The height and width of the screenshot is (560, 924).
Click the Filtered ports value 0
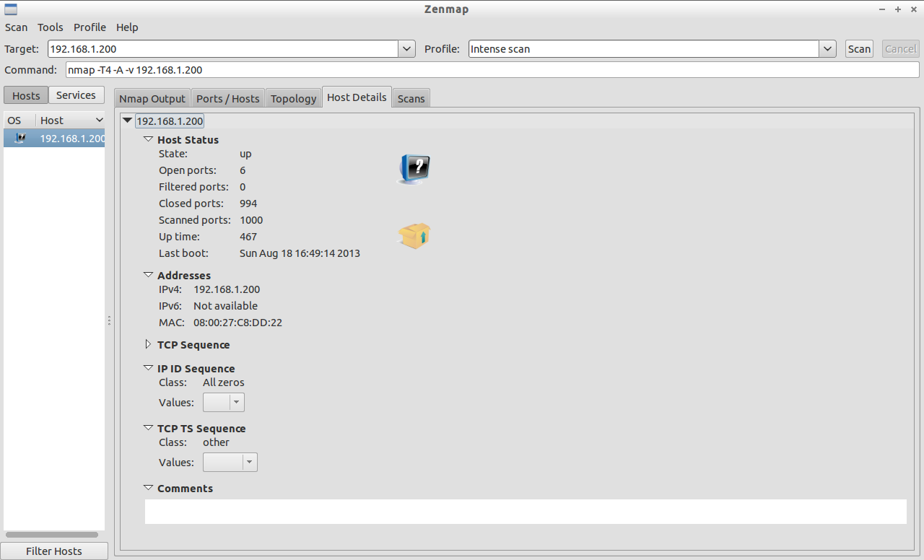tap(243, 187)
